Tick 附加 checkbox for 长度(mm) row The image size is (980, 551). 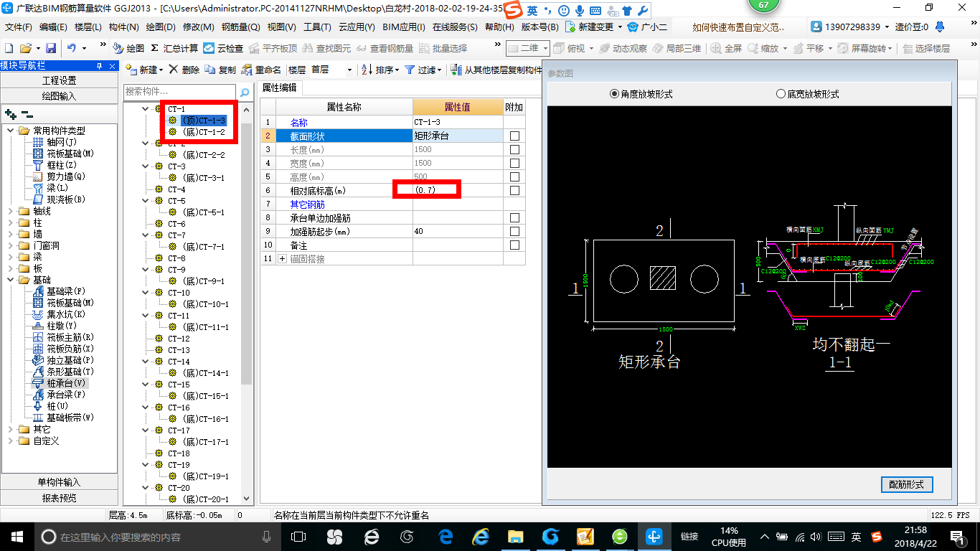point(514,150)
